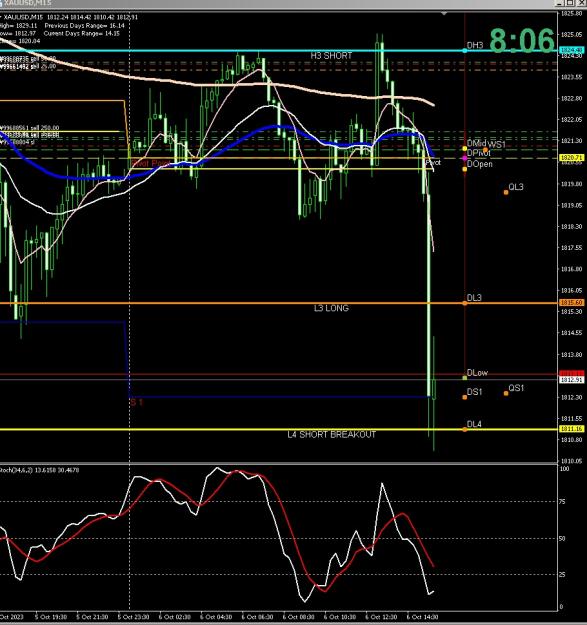Click the green 8:06 candle timer
The image size is (587, 625).
pyautogui.click(x=522, y=41)
